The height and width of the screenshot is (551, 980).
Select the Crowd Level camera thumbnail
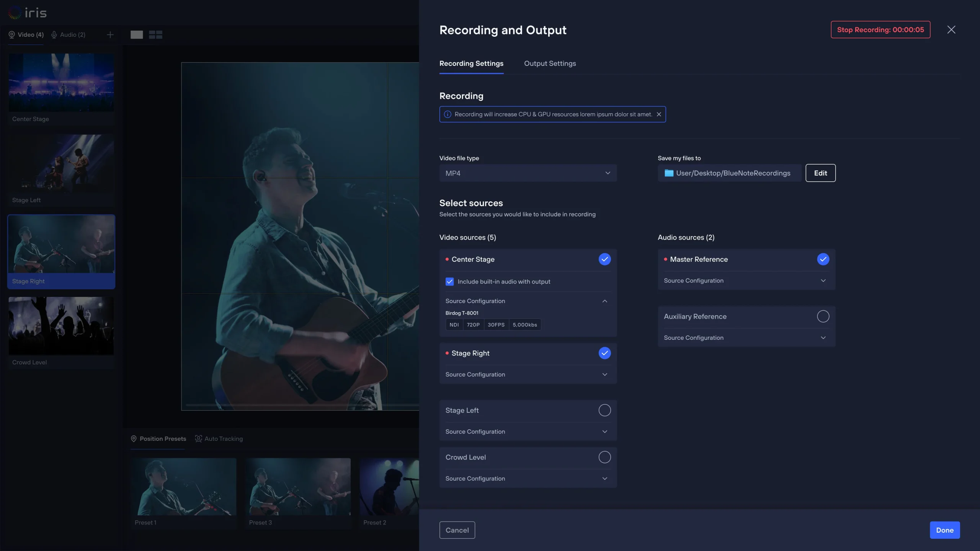point(61,326)
